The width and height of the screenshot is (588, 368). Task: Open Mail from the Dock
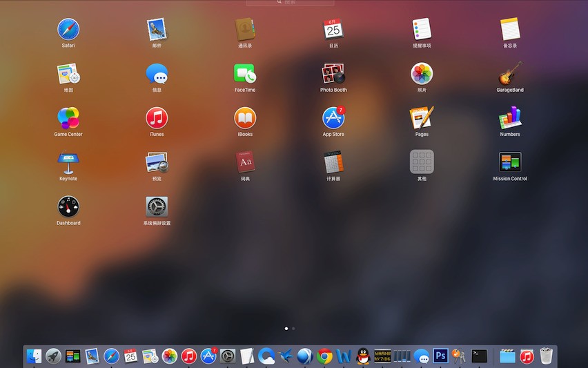pyautogui.click(x=92, y=356)
